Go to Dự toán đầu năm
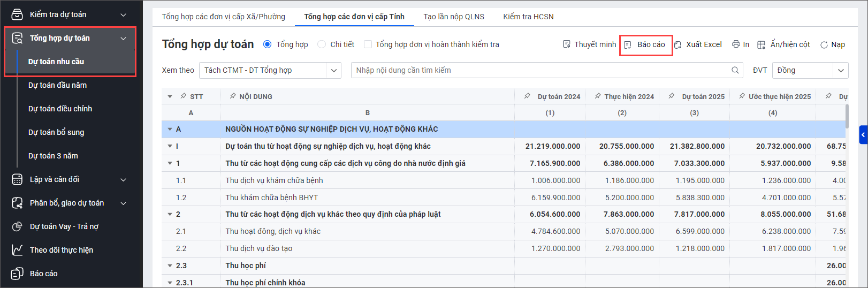 (x=57, y=85)
